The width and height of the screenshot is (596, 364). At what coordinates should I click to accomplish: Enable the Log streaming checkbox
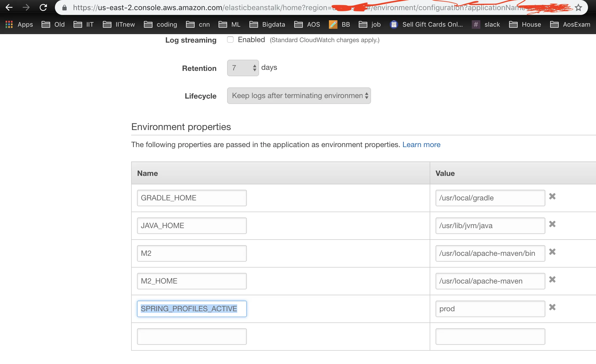pyautogui.click(x=230, y=40)
